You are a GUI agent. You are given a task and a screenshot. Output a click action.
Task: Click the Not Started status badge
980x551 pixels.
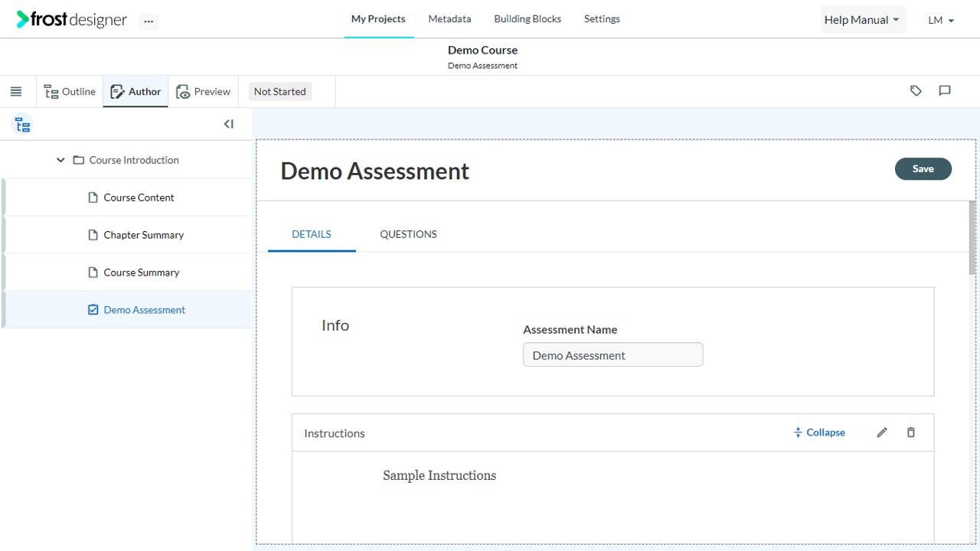coord(279,92)
